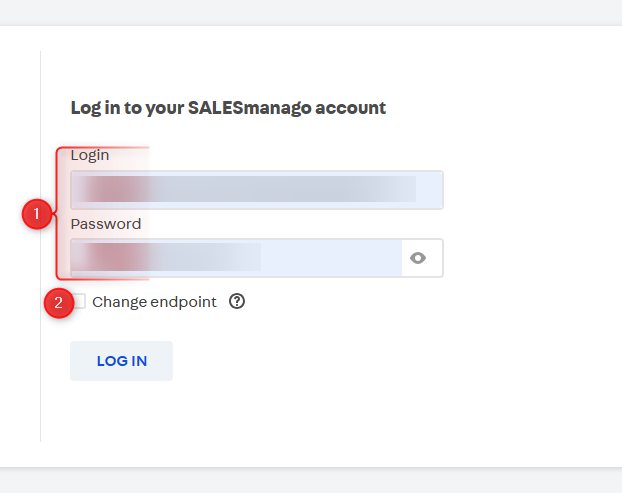This screenshot has height=493, width=622.
Task: Click the SALESmanago account login heading
Action: tap(228, 108)
